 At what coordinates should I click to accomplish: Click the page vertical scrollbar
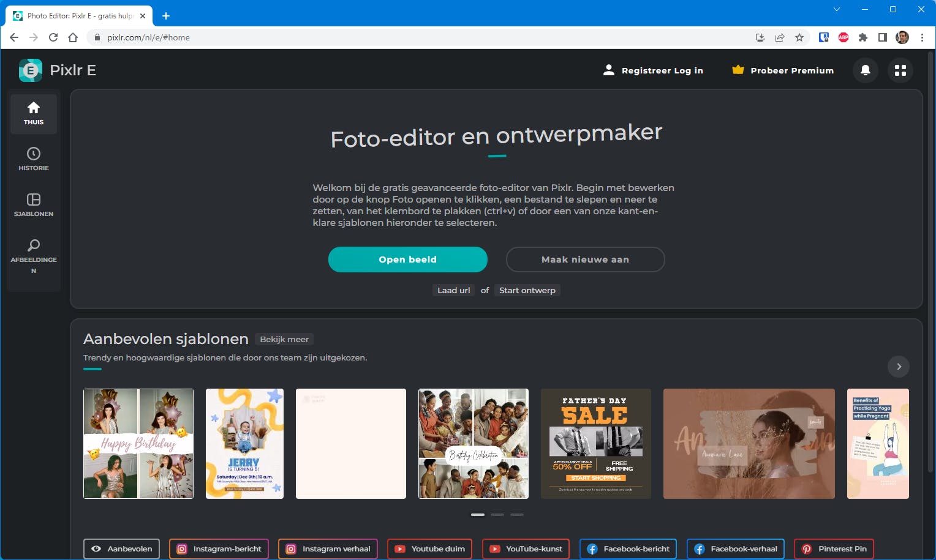tap(931, 263)
